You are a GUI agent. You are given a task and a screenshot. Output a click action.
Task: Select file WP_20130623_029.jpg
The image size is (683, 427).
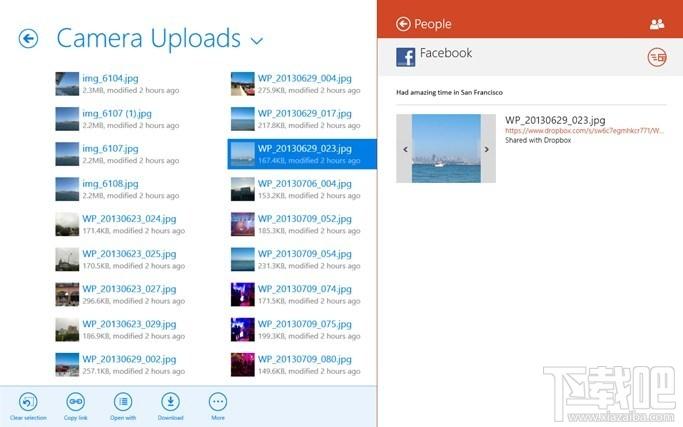pos(121,329)
